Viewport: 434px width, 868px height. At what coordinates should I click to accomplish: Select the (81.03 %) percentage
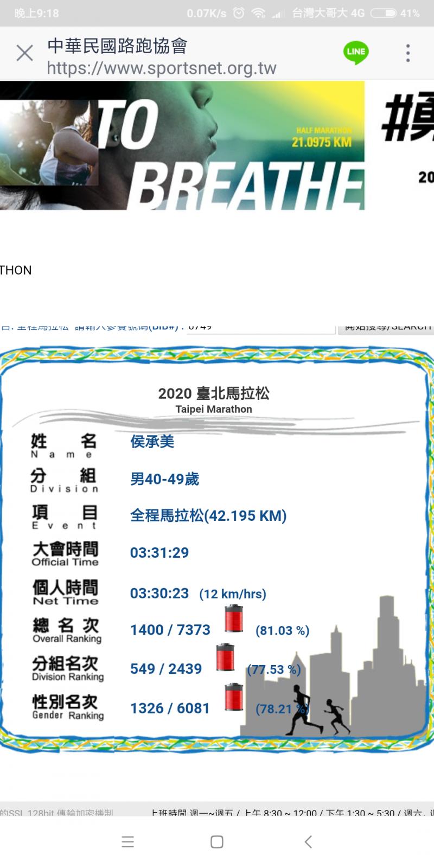click(283, 630)
